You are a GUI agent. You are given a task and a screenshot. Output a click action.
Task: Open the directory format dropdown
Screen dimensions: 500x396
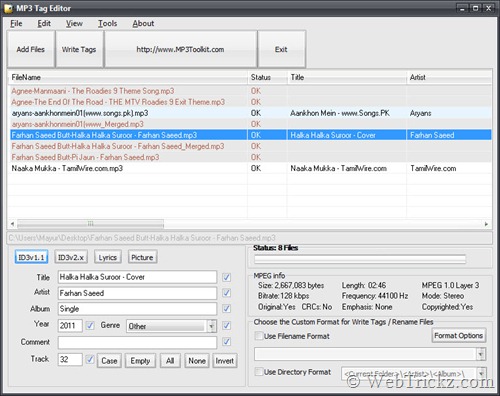pos(481,374)
